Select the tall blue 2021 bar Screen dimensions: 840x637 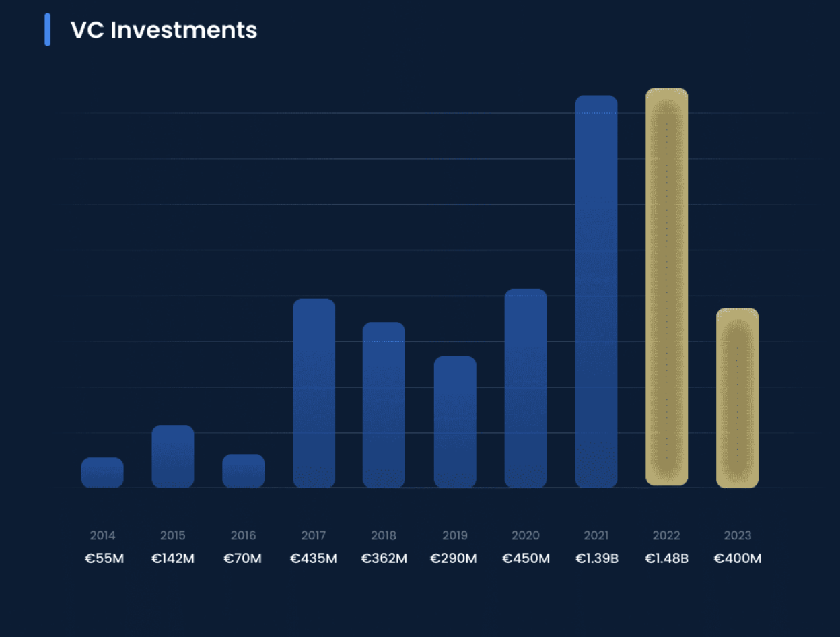click(x=596, y=291)
